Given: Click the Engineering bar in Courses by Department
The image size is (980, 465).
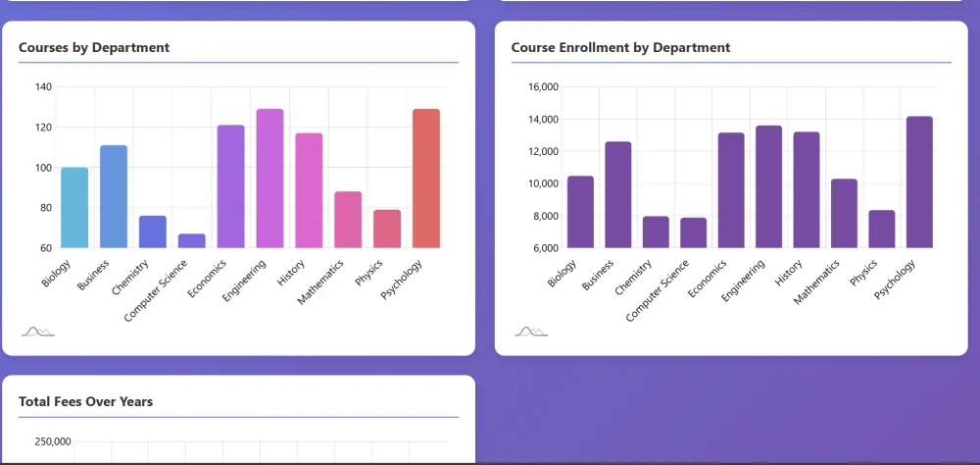Looking at the screenshot, I should (270, 179).
